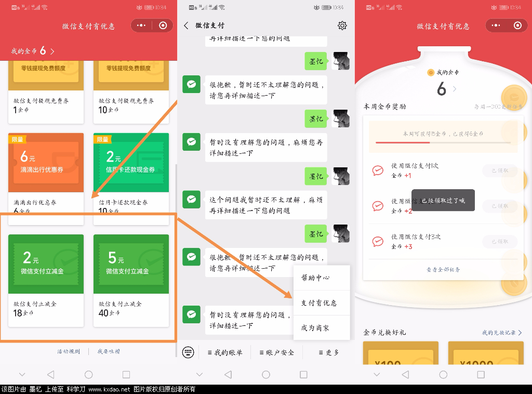Open the settings gear in 微信支付 chat header
Screen dimensions: 532x394
click(342, 25)
